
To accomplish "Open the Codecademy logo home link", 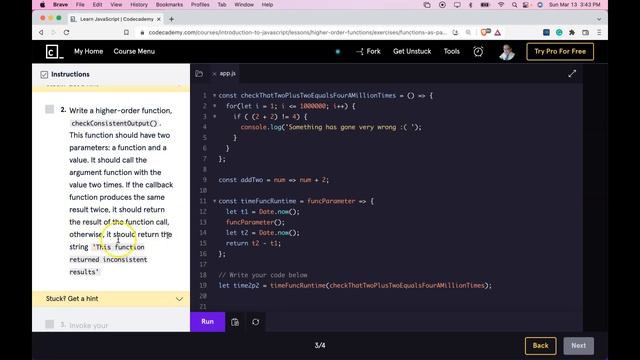I will pos(54,52).
